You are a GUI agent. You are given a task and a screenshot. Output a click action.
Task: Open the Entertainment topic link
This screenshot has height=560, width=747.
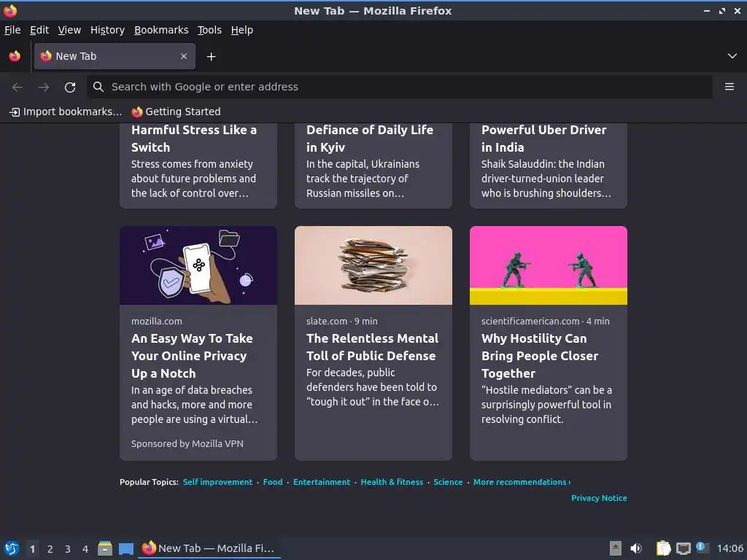[x=322, y=482]
